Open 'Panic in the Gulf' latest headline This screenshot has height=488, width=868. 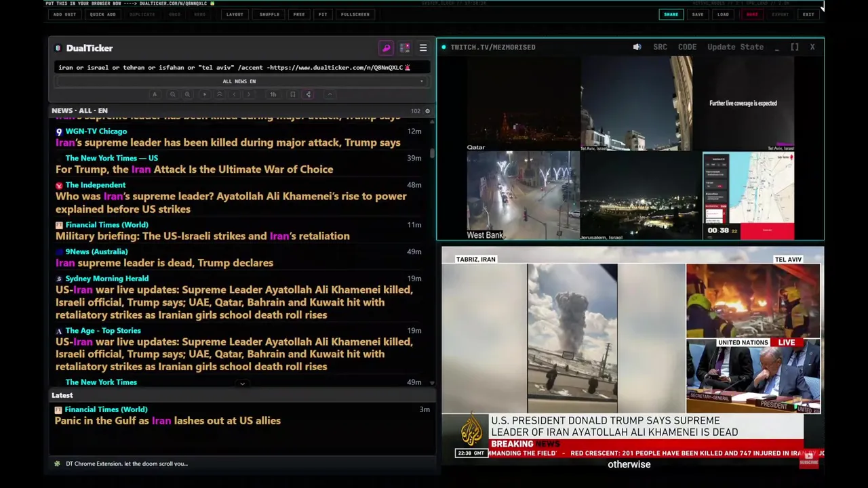(168, 421)
